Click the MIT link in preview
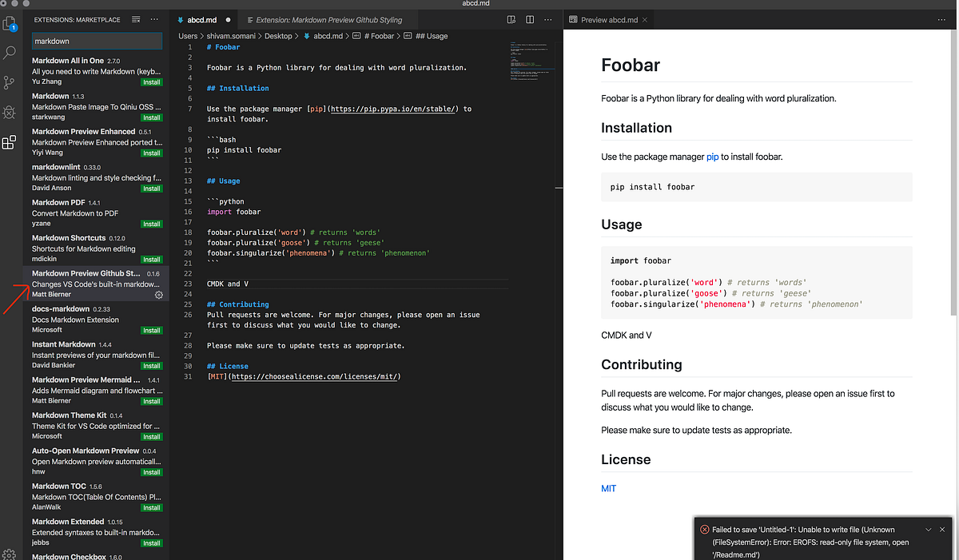Image resolution: width=959 pixels, height=560 pixels. click(x=609, y=488)
